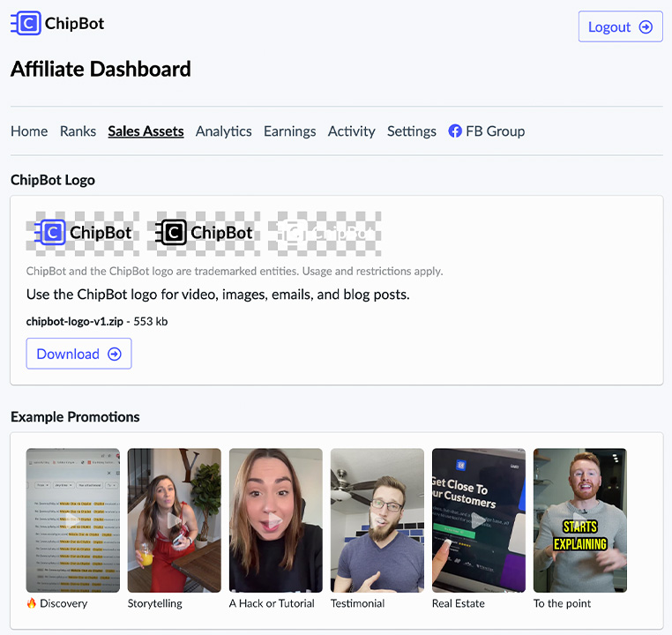The image size is (672, 635).
Task: Open the Earnings tab
Action: 290,131
